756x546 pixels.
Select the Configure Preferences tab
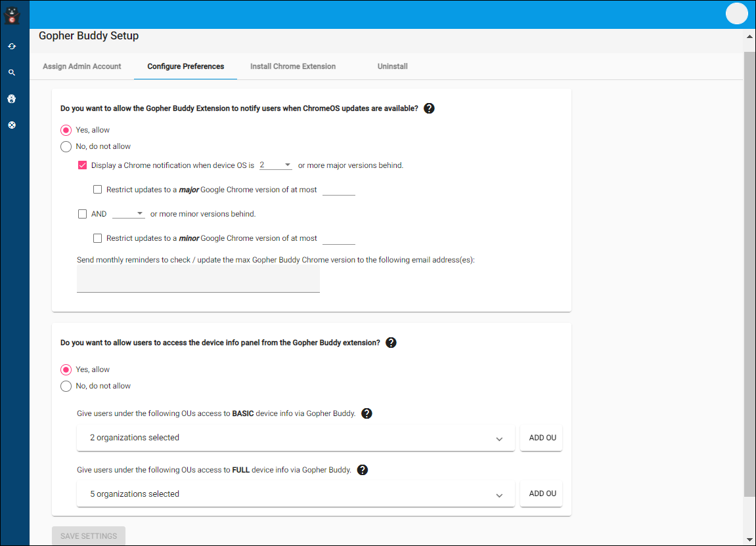coord(186,66)
